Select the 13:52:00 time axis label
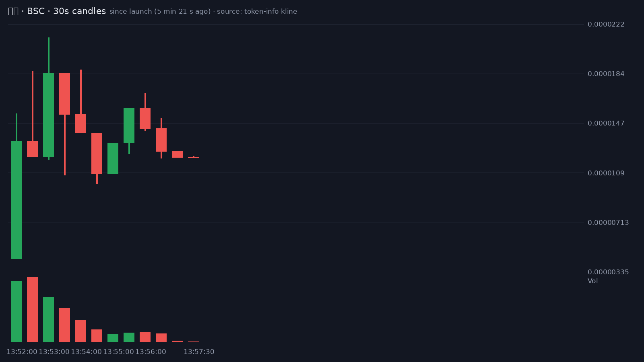Screen dimensions: 644x362 click(x=22, y=352)
